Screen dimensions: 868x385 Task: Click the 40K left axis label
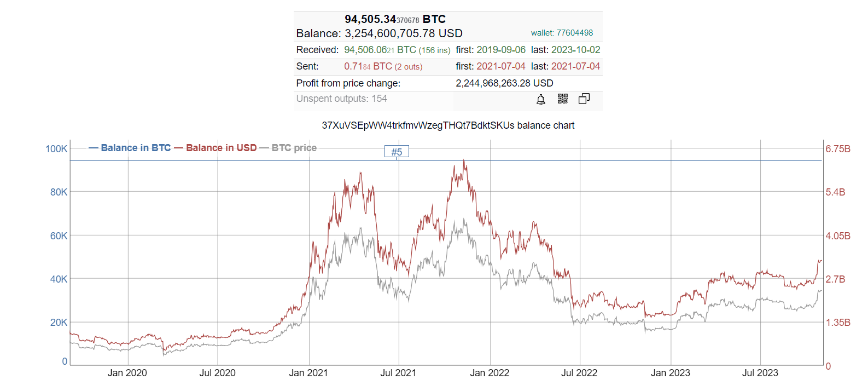pos(59,279)
